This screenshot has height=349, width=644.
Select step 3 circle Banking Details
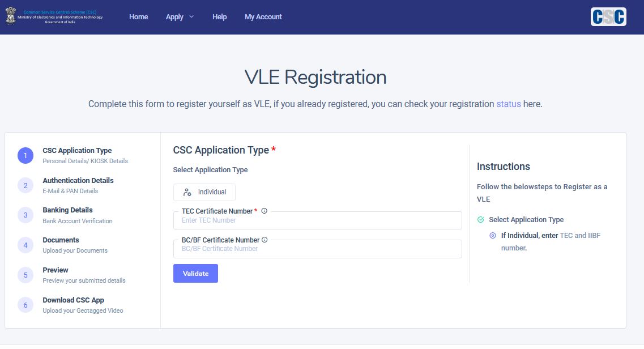(25, 215)
